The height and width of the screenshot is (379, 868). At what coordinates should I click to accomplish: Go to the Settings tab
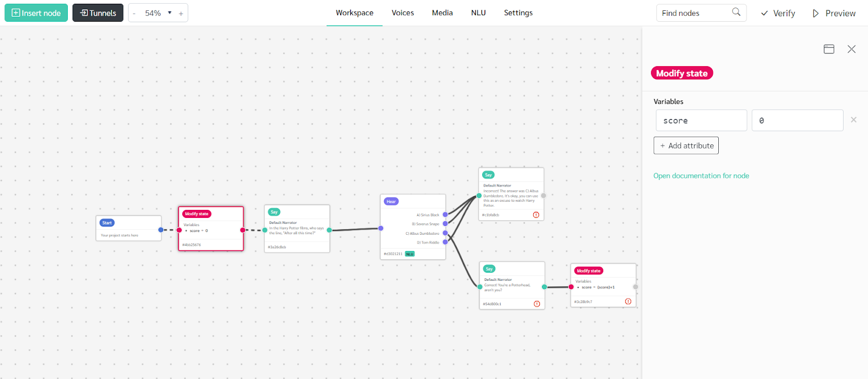click(518, 13)
